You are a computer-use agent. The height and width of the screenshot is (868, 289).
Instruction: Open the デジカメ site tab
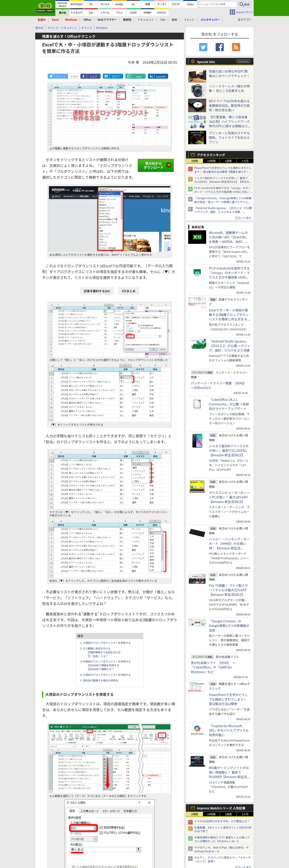[x=105, y=4]
